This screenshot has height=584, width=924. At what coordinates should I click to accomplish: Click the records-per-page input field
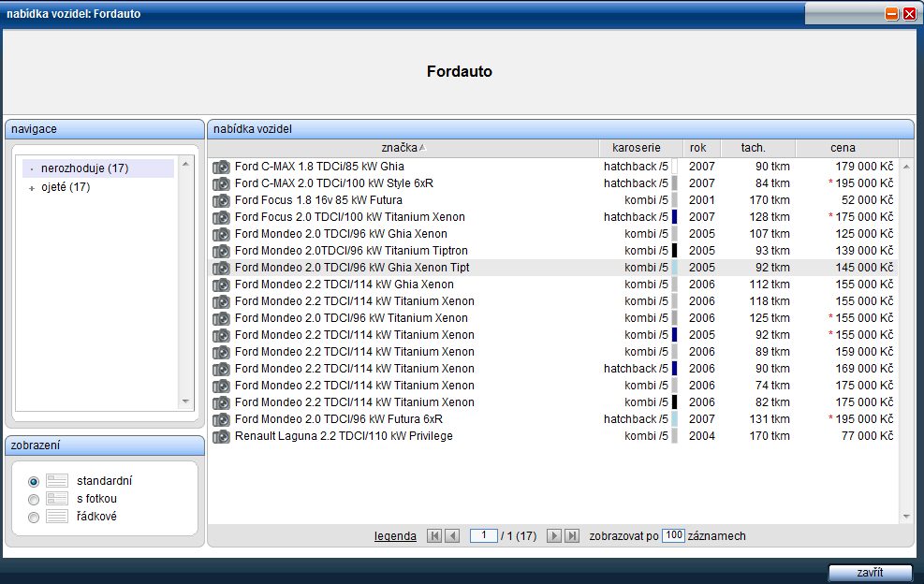(x=673, y=536)
